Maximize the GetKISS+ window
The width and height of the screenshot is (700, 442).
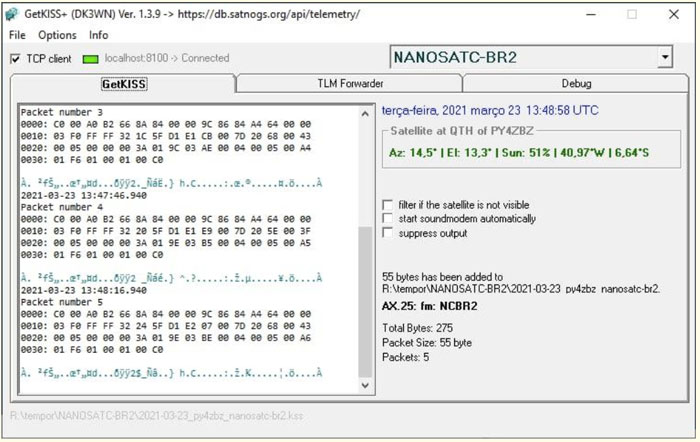[631, 14]
